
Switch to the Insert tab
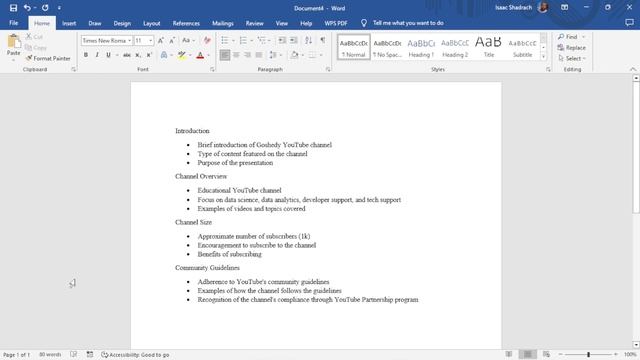(69, 23)
